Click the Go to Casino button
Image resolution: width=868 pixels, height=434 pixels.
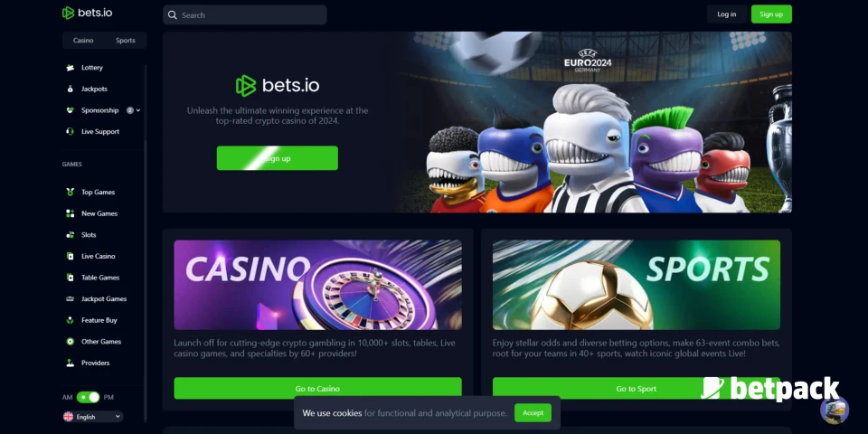click(317, 389)
